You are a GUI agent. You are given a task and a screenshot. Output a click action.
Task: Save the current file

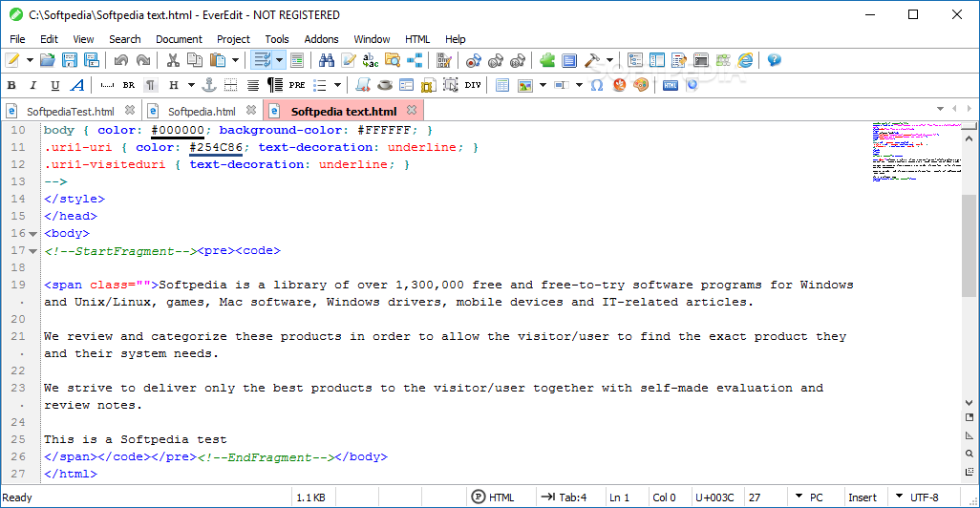70,60
